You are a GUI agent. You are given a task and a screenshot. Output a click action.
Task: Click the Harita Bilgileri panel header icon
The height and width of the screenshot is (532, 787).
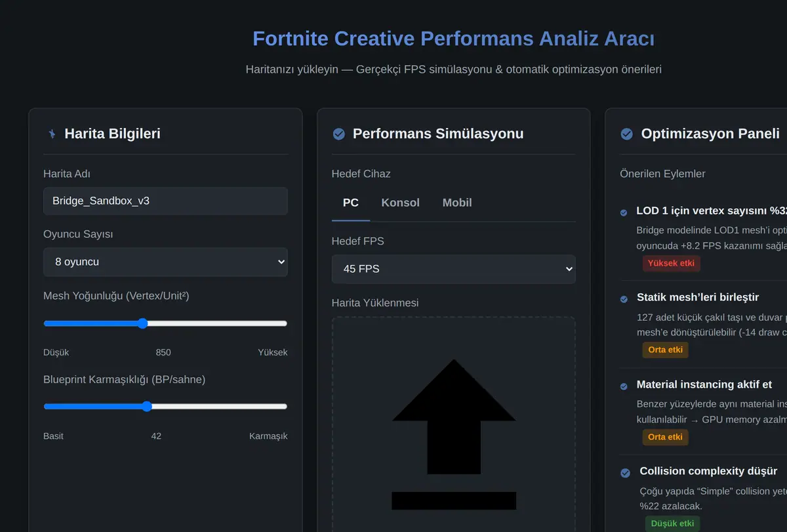pyautogui.click(x=52, y=134)
